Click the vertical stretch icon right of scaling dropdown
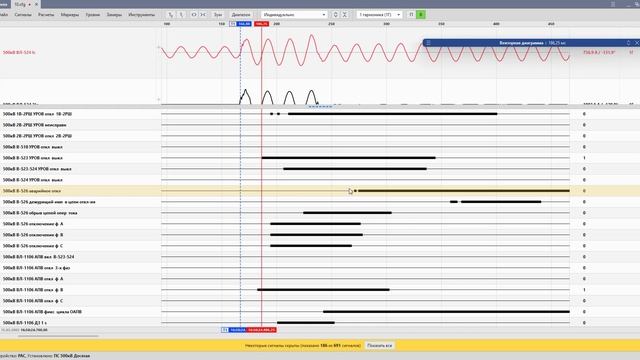Screen dimensions: 640x360 (345, 15)
